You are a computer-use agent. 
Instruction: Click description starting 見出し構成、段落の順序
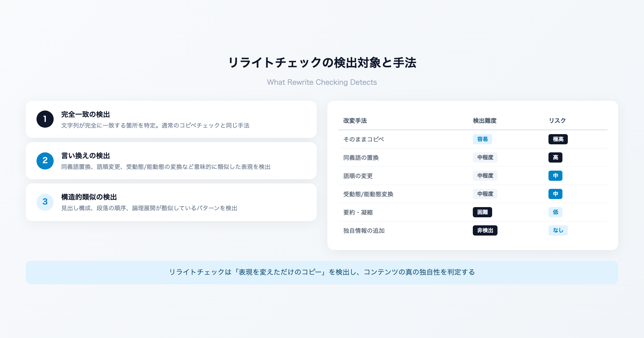[x=149, y=208]
